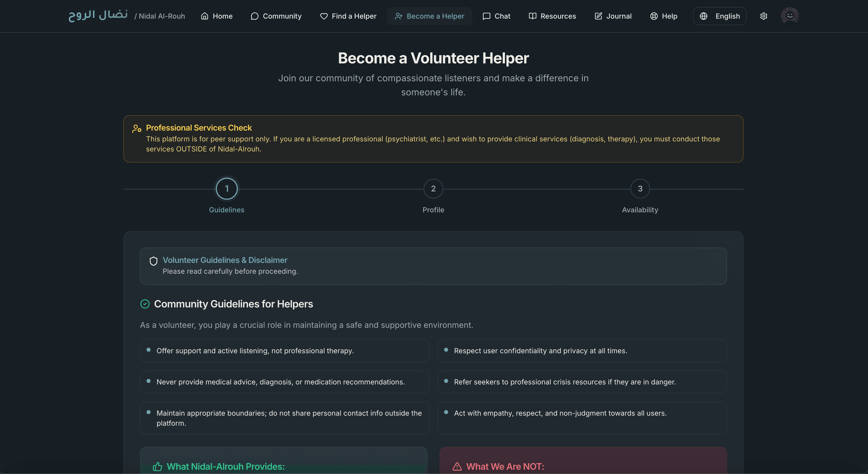The height and width of the screenshot is (474, 868).
Task: Go to the Home page
Action: 217,16
